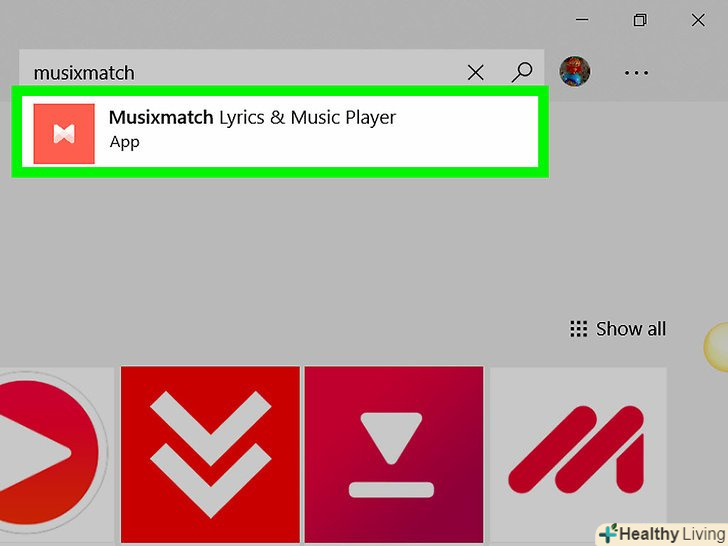This screenshot has height=546, width=728.
Task: Open the double chevron down app tile
Action: 210,455
